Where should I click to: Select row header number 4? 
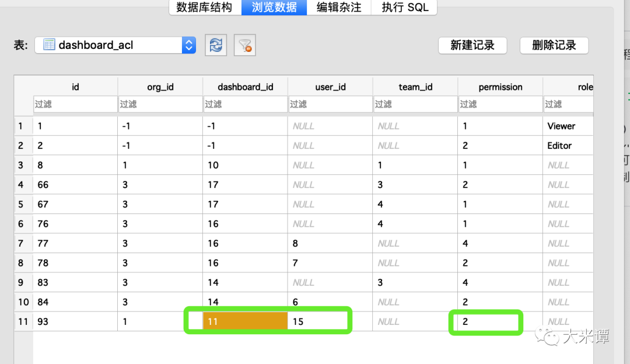(24, 185)
